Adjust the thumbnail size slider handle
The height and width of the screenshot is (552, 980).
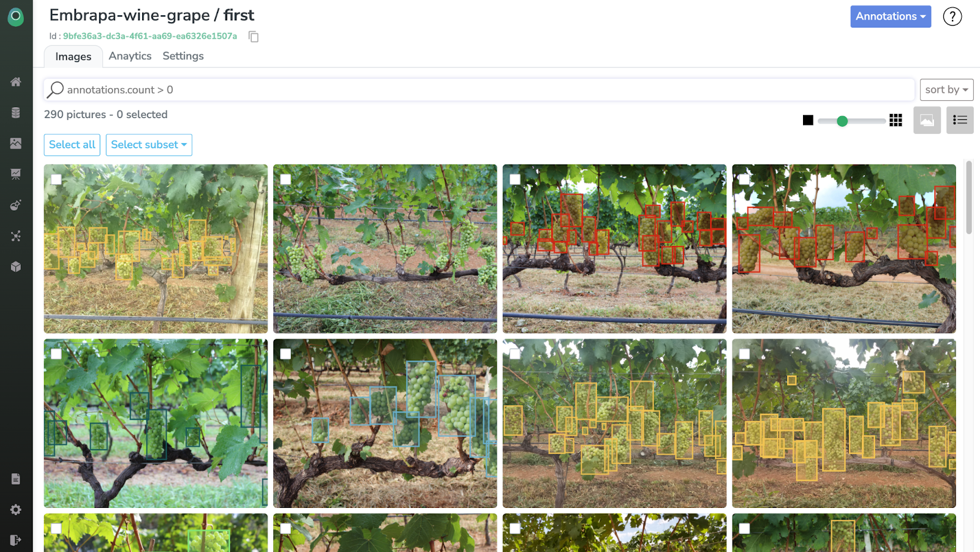tap(842, 121)
